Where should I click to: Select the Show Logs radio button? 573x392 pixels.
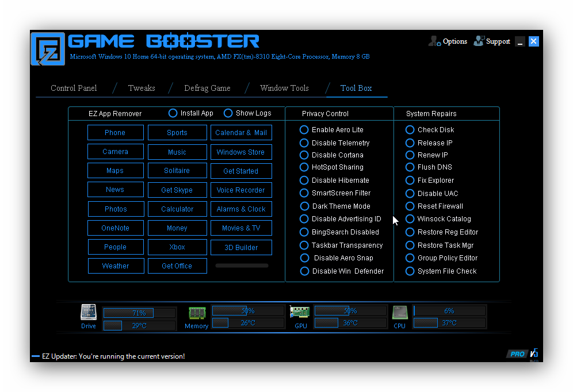228,113
